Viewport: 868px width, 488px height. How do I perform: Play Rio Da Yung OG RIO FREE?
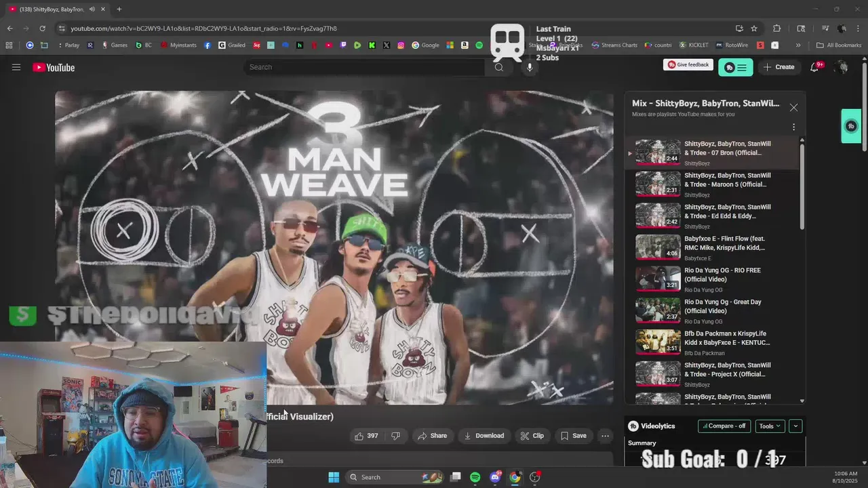[x=712, y=279]
